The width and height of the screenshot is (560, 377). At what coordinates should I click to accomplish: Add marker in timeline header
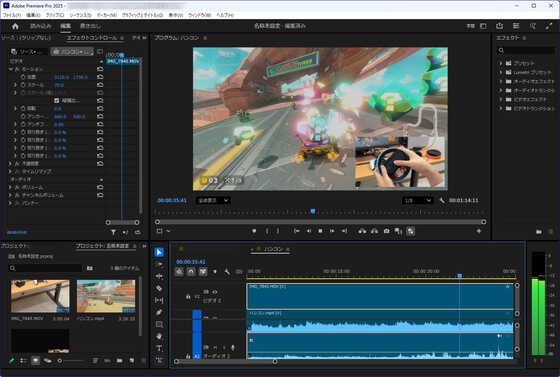tap(215, 272)
